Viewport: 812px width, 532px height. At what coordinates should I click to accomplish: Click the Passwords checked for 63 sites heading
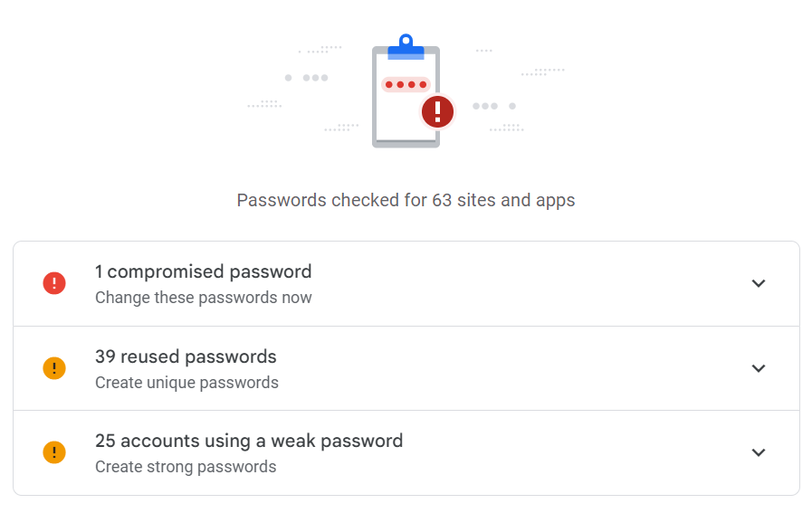(x=406, y=200)
